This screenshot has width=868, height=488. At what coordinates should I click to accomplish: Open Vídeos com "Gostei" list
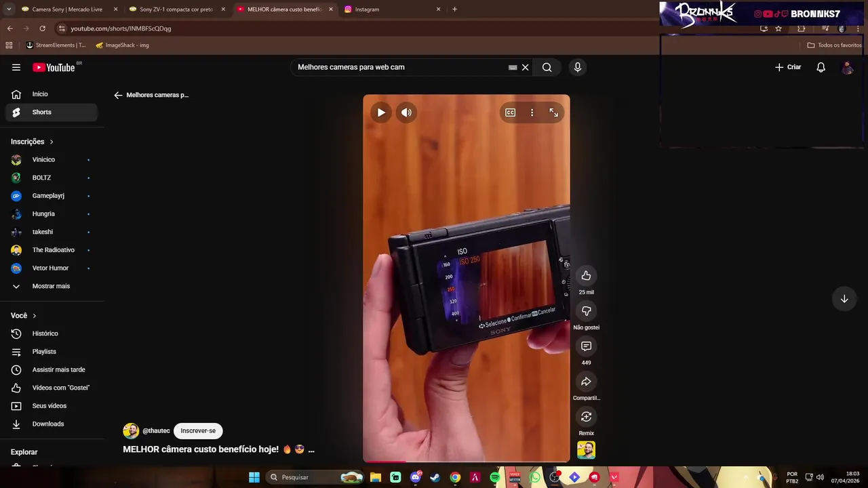[52, 388]
